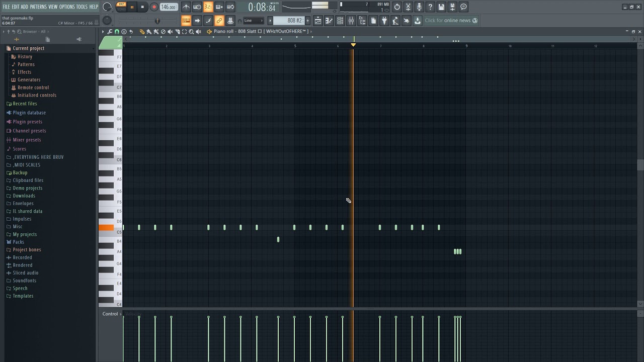Select the Delete tool in piano roll toolbar

tap(163, 32)
